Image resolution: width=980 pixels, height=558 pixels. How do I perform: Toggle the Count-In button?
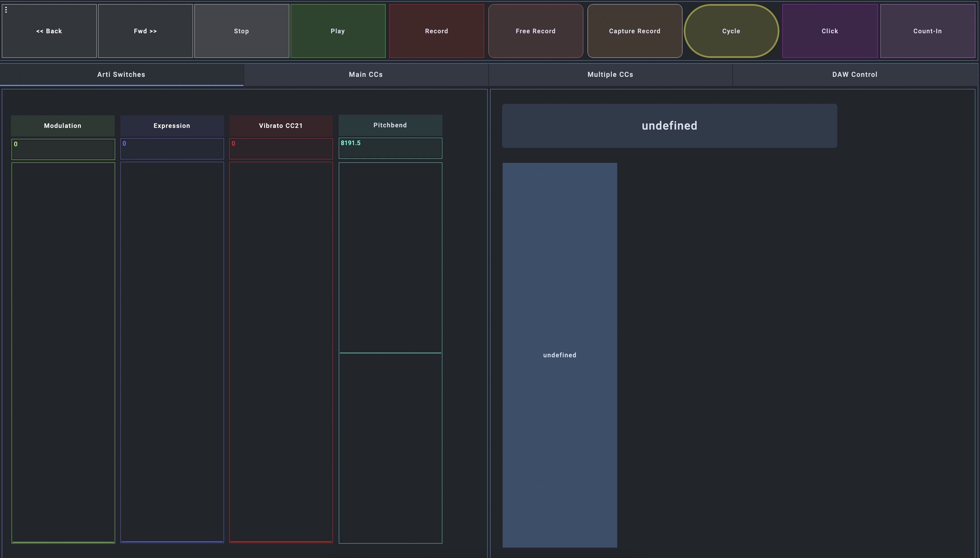pyautogui.click(x=927, y=31)
